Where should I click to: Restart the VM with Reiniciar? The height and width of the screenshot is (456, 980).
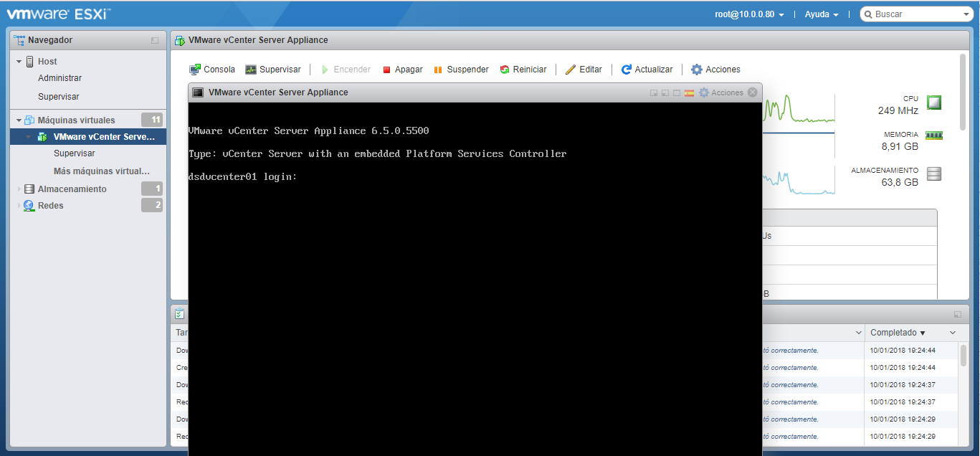(523, 70)
